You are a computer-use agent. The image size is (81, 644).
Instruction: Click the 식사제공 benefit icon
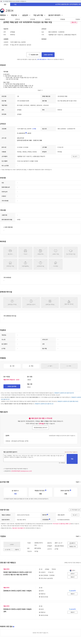tap(56, 264)
